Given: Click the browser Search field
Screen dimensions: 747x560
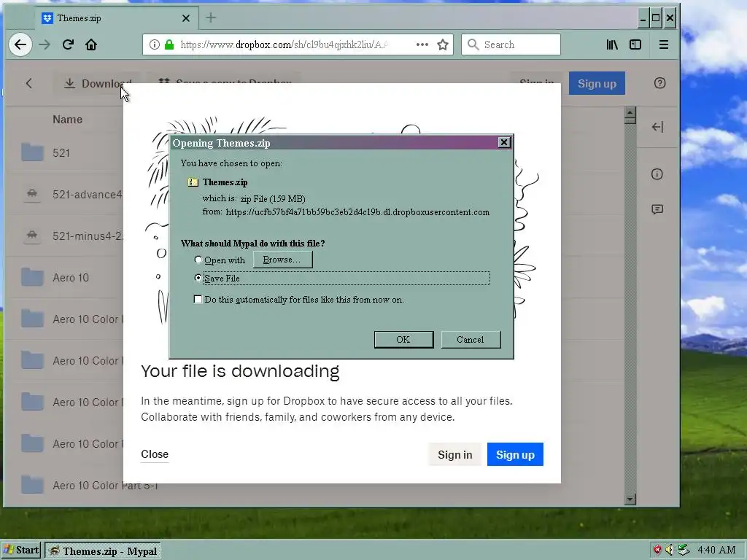Looking at the screenshot, I should click(511, 44).
